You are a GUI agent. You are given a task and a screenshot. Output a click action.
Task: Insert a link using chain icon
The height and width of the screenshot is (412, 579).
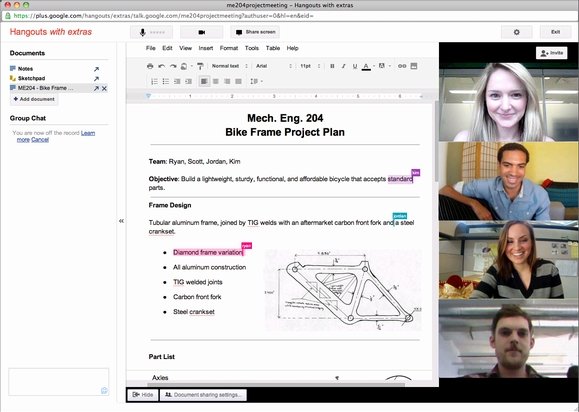click(x=402, y=66)
